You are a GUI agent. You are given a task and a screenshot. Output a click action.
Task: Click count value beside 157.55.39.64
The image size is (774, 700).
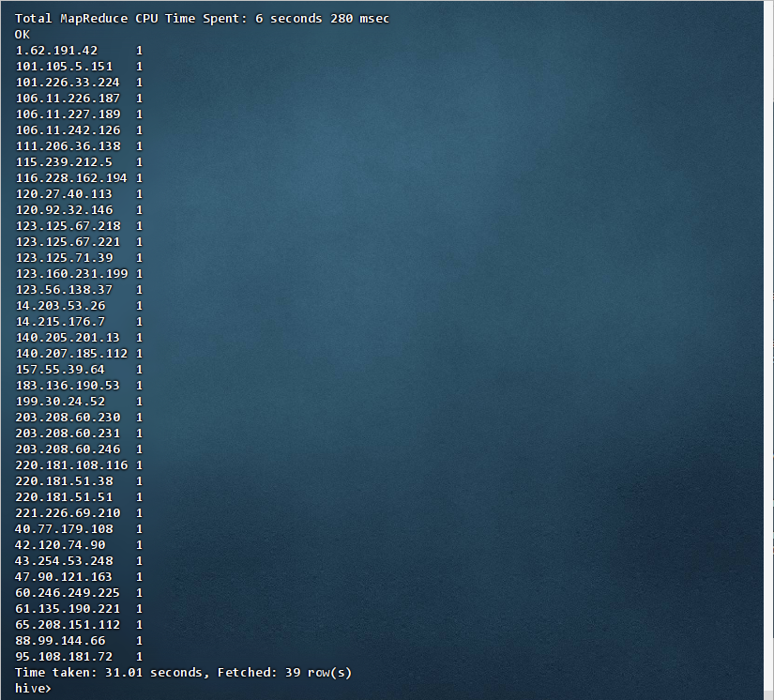pyautogui.click(x=139, y=370)
